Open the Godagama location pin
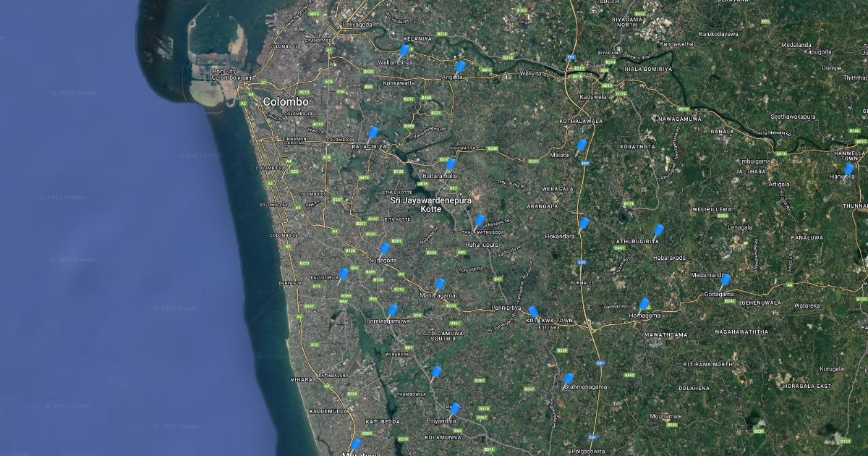 pyautogui.click(x=726, y=280)
